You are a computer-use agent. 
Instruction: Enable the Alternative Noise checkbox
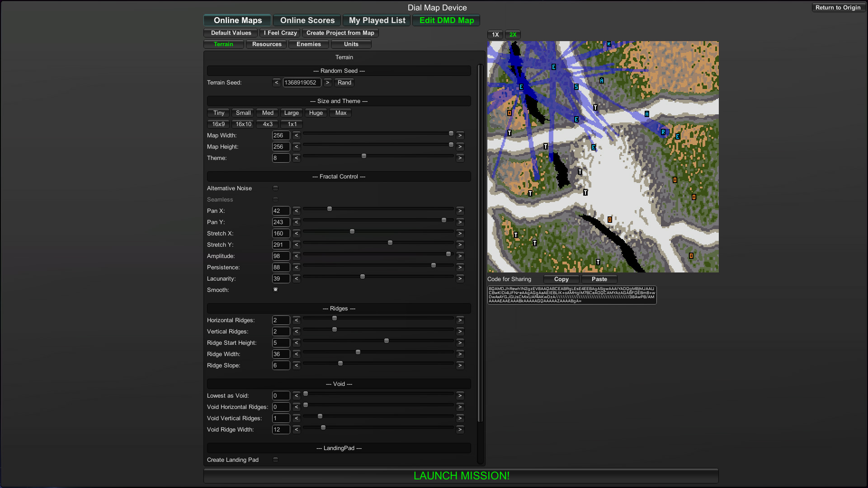pyautogui.click(x=275, y=188)
